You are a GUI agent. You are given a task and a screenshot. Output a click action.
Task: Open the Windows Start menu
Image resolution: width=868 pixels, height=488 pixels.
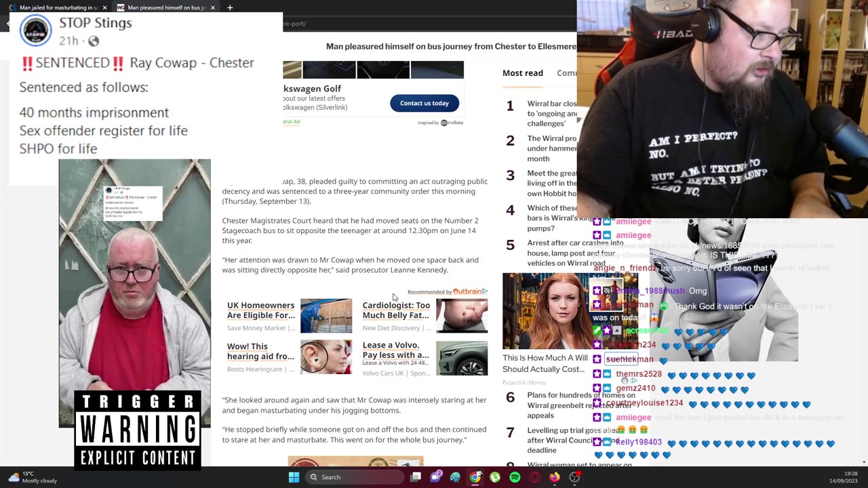click(x=294, y=477)
